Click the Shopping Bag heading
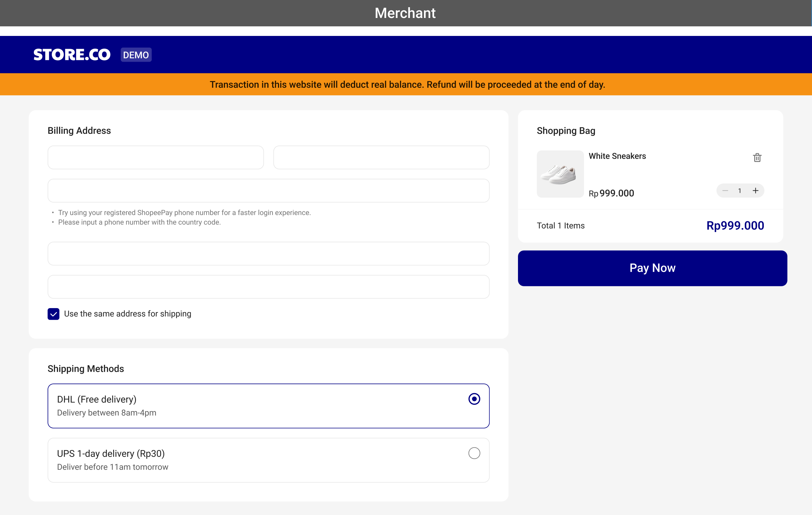812x515 pixels. click(566, 131)
